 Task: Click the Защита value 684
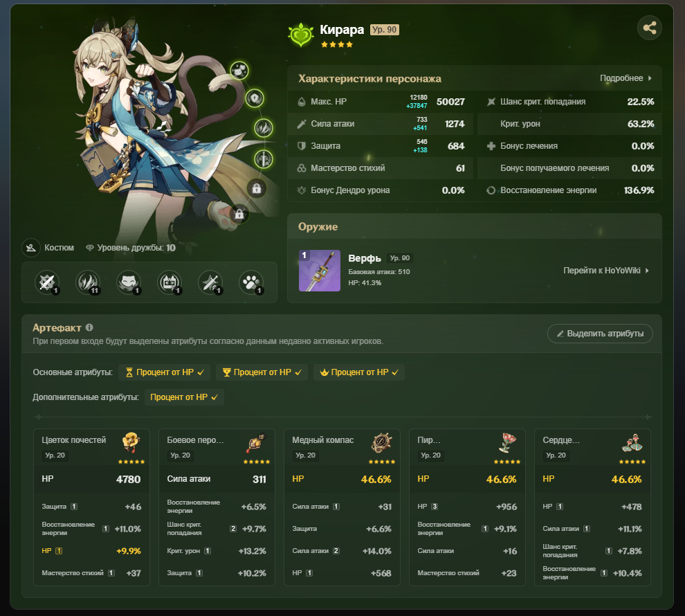(x=456, y=146)
